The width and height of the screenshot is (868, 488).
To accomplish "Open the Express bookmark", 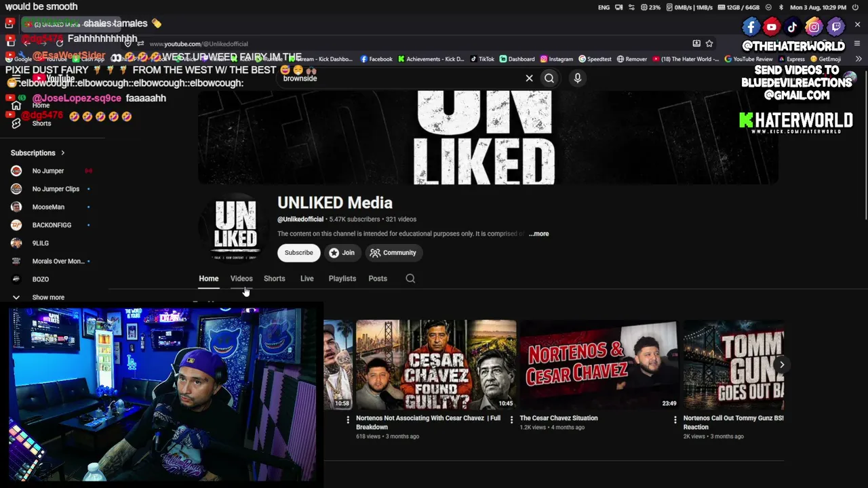I will point(791,59).
